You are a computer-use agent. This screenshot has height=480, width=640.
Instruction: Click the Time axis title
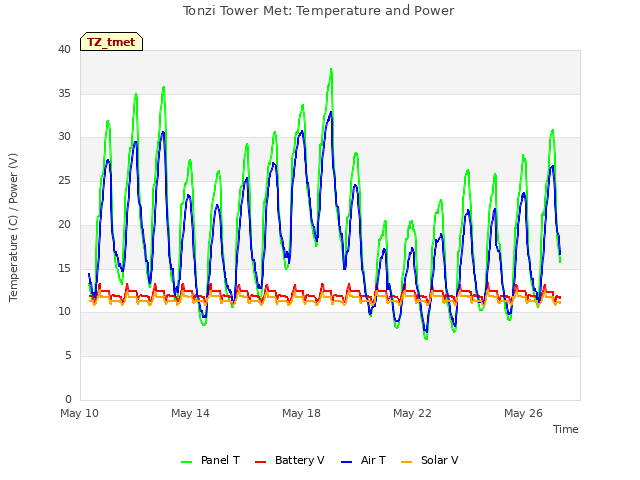pyautogui.click(x=565, y=429)
